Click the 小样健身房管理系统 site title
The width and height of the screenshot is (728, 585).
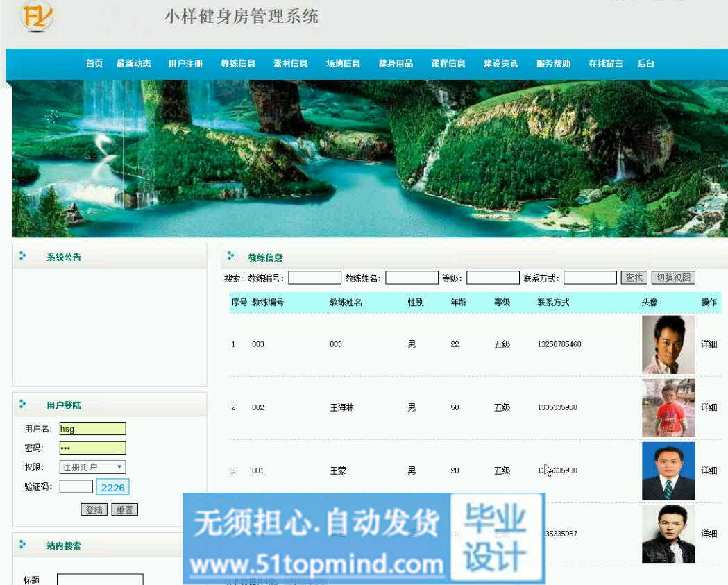(x=242, y=16)
